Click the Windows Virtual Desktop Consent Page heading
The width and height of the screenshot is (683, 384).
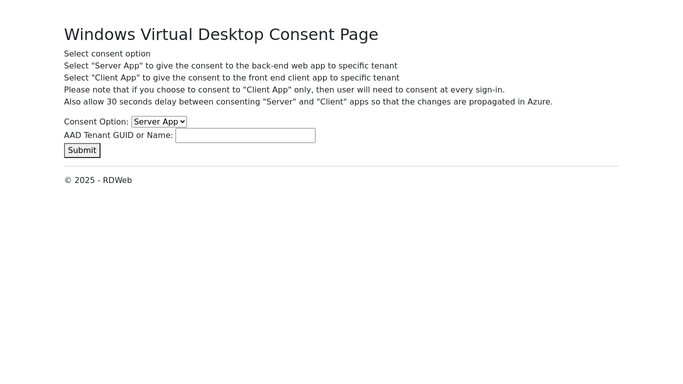click(221, 34)
